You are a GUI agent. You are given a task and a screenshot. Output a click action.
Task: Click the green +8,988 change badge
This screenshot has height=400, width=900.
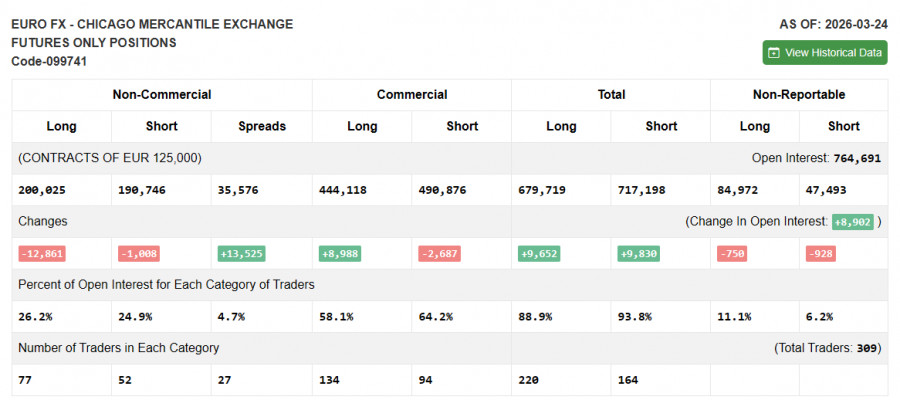(341, 254)
